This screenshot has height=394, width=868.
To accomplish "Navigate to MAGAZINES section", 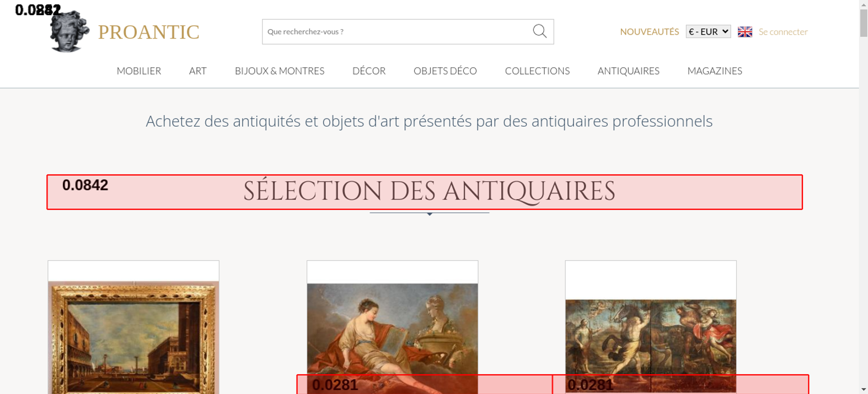I will (714, 71).
